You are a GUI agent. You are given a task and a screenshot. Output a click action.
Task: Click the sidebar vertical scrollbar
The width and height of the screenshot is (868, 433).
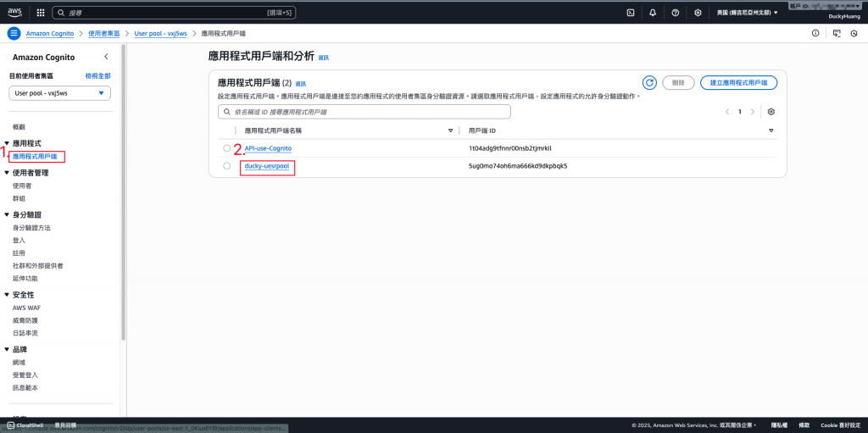click(x=124, y=194)
